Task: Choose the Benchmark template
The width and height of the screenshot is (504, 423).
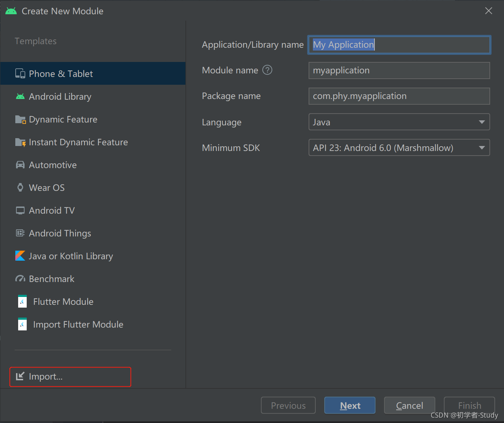Action: pyautogui.click(x=93, y=278)
